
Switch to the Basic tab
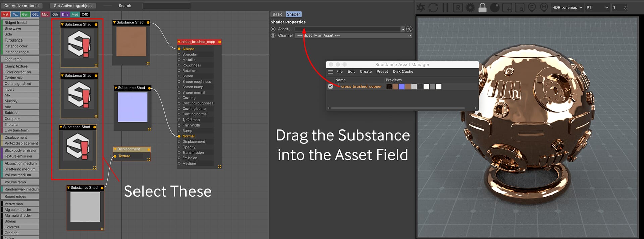277,14
